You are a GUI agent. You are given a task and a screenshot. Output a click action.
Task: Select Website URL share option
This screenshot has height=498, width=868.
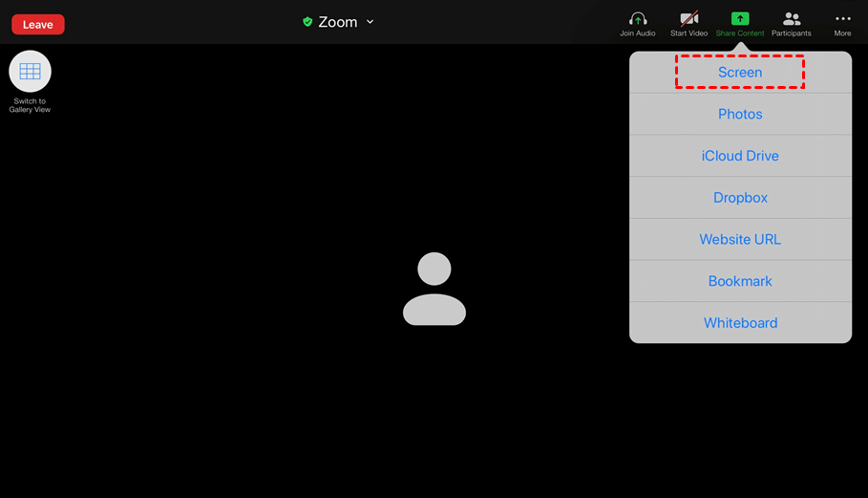tap(740, 239)
